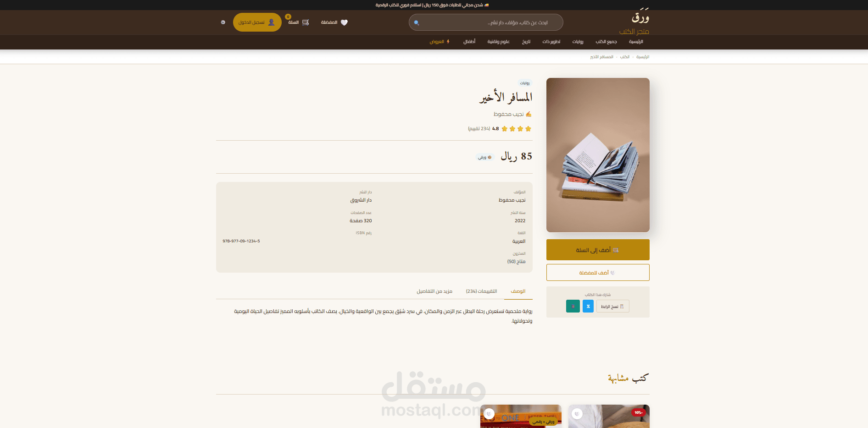Toggle favorite heart on the 10% discount book card
Viewport: 868px width, 428px height.
coord(577,414)
